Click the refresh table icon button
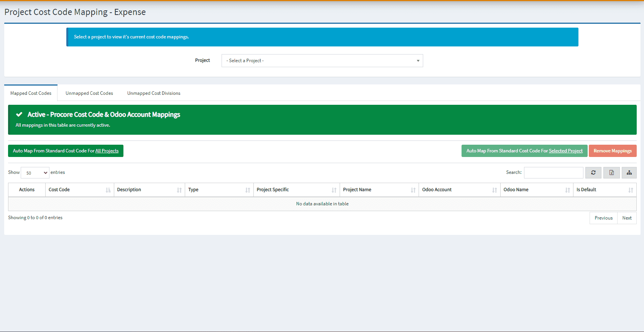 pyautogui.click(x=593, y=173)
